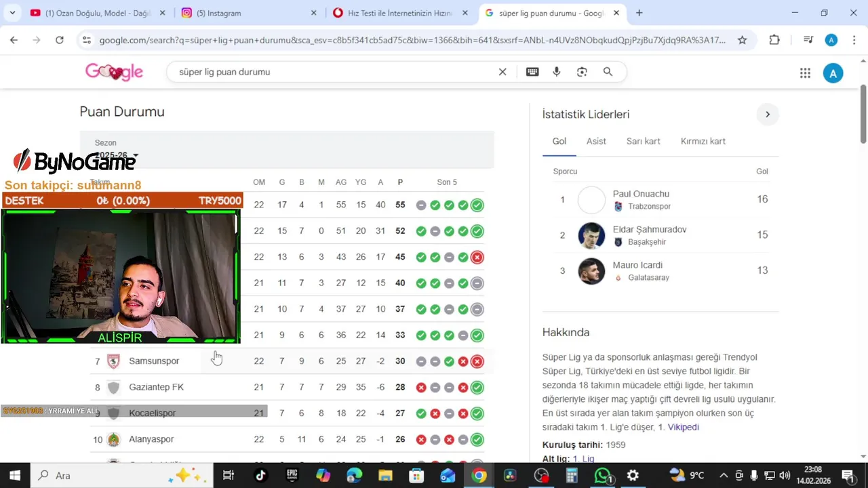Open the media controls icon in Chrome toolbar
The image size is (868, 488).
(x=808, y=40)
